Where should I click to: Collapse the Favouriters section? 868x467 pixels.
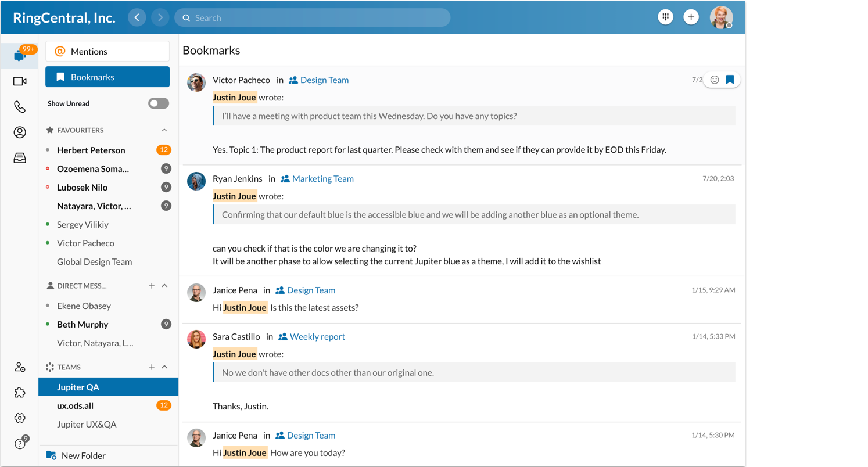(x=164, y=130)
